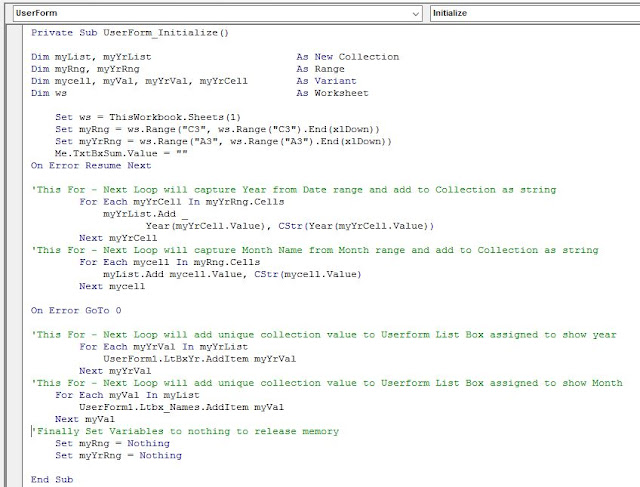640x487 pixels.
Task: Click 'For Each myYrVal In myYrList' line
Action: 164,347
